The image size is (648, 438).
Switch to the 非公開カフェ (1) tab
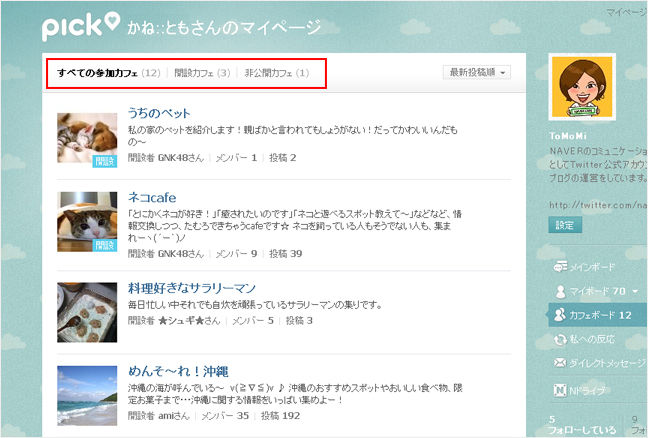[276, 73]
